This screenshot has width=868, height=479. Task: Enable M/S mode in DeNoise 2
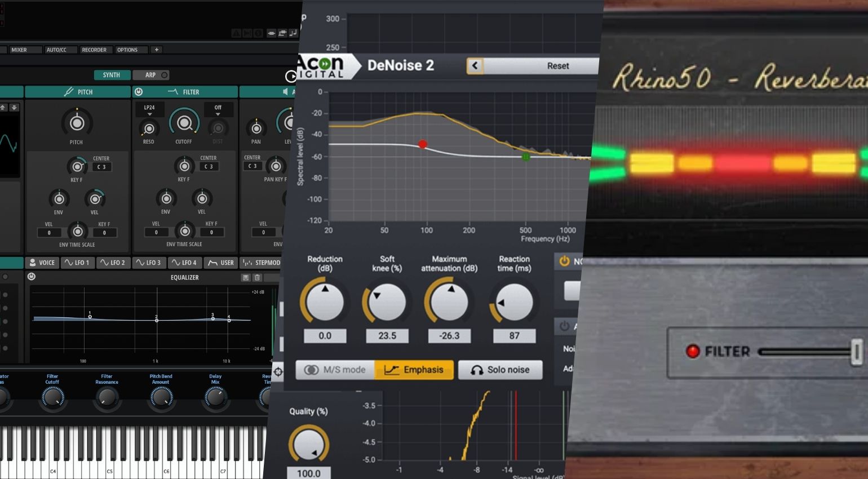click(335, 370)
